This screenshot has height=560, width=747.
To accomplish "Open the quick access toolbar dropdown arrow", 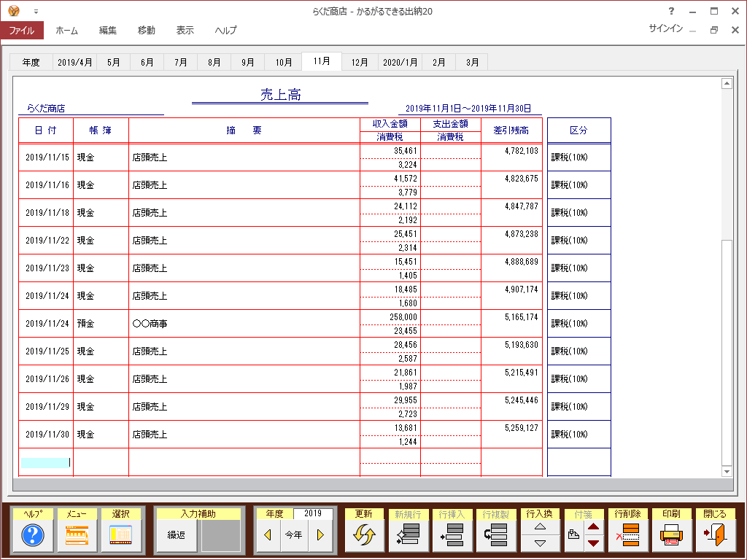I will 36,12.
